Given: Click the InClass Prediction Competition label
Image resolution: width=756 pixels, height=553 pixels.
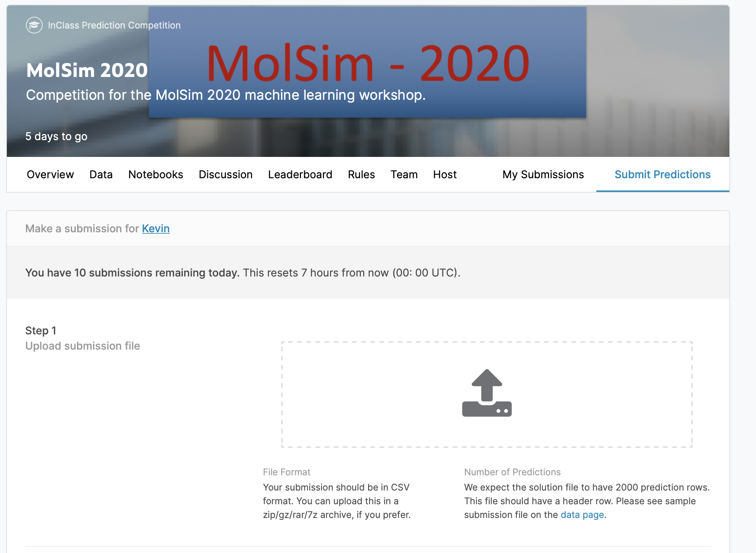Looking at the screenshot, I should click(114, 26).
